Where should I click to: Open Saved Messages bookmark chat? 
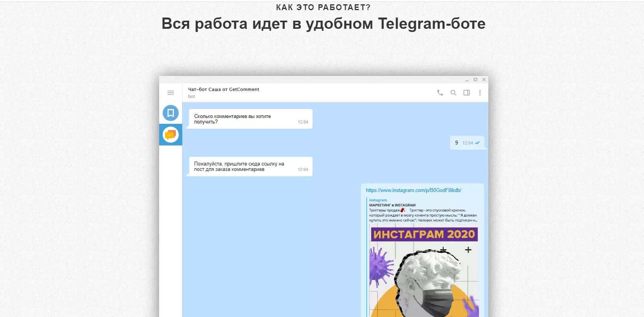[170, 113]
